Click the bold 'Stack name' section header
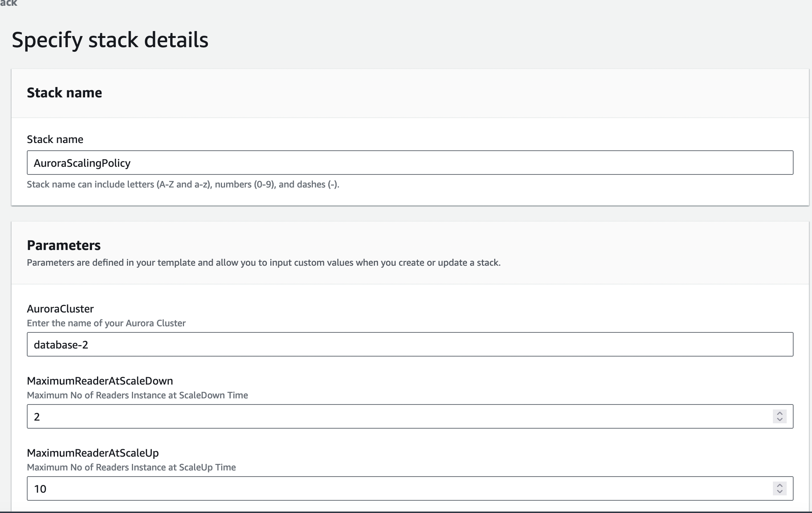 pos(64,93)
